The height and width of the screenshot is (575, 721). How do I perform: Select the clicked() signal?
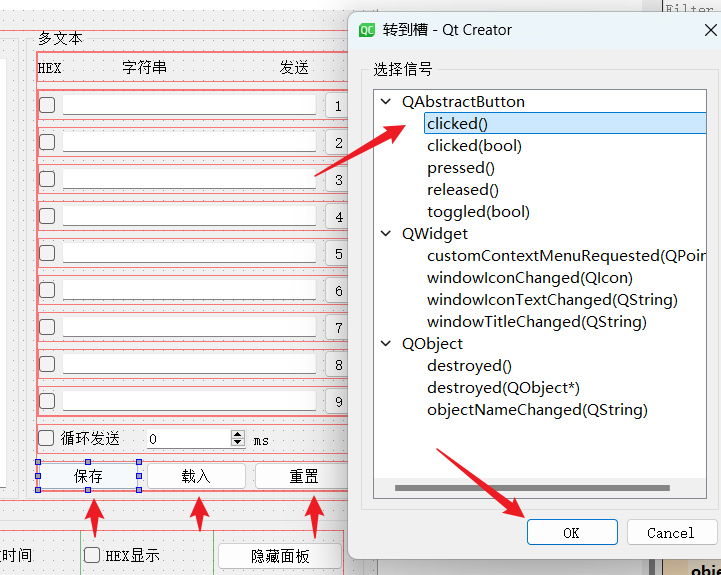(565, 123)
